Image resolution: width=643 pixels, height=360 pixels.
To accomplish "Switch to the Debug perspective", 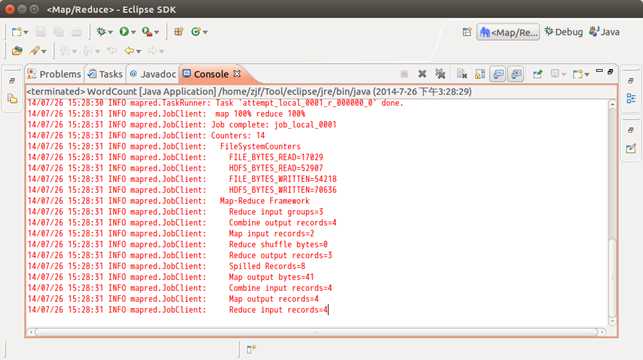I will [563, 32].
